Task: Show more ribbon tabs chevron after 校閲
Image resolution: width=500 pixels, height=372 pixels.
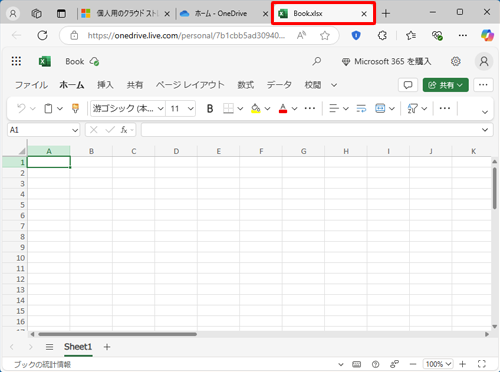Action: [334, 85]
